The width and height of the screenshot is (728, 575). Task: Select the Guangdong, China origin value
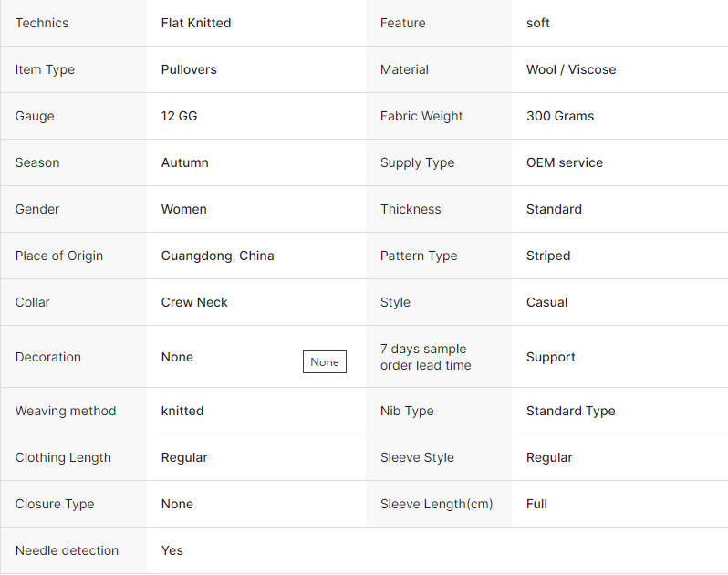(217, 256)
